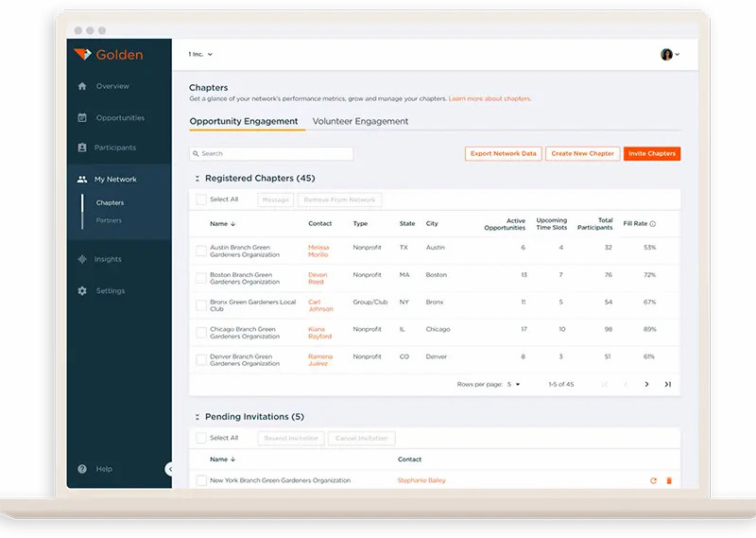Check the Boston Branch row checkbox

pos(201,278)
